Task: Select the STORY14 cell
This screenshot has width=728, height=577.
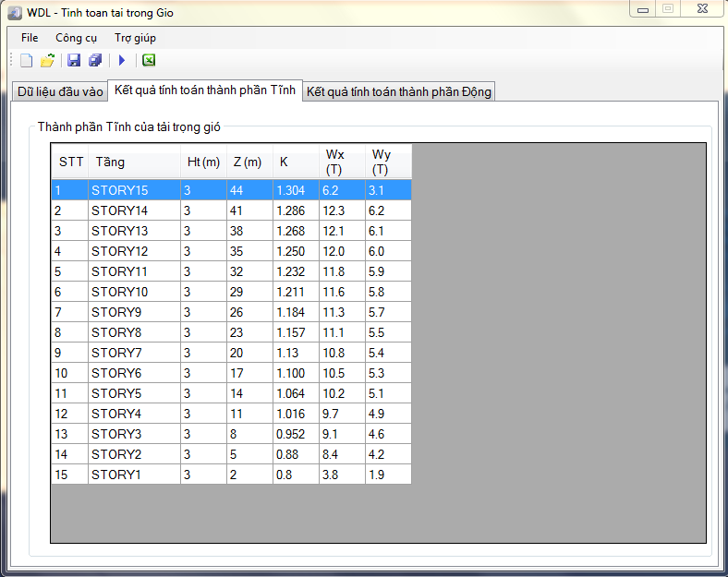Action: click(134, 210)
